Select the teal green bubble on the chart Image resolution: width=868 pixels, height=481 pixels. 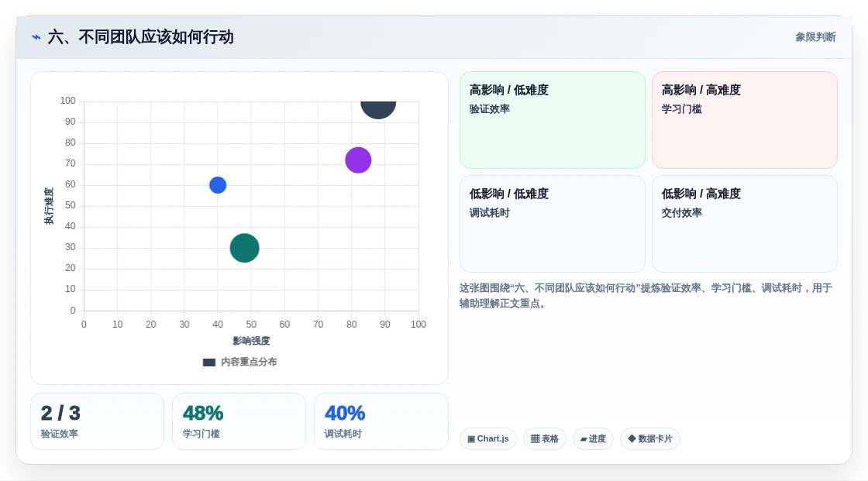[x=245, y=248]
